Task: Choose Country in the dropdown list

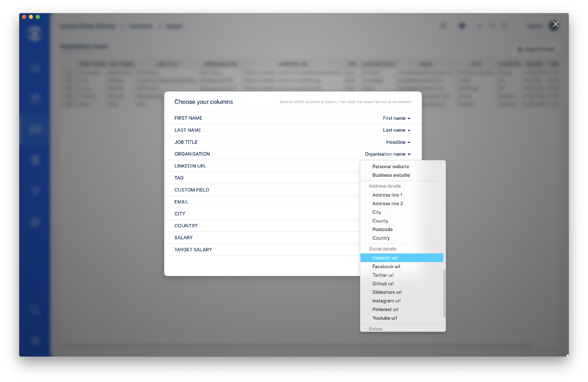Action: click(381, 238)
